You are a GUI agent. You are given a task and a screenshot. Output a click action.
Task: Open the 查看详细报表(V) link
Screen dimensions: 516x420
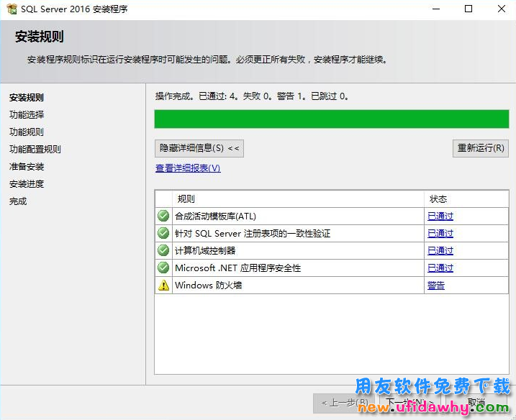click(188, 168)
